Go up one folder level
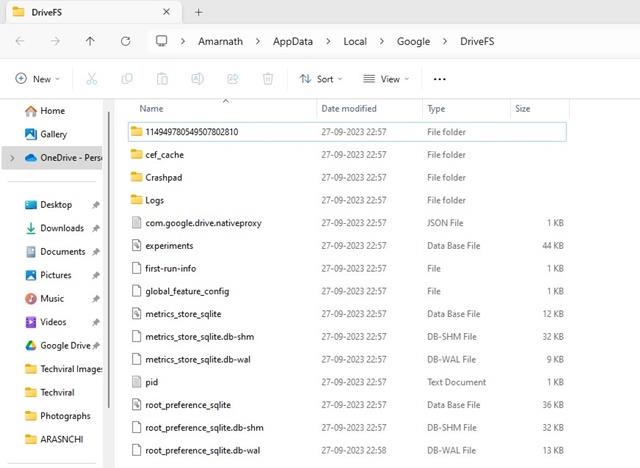 pyautogui.click(x=90, y=41)
